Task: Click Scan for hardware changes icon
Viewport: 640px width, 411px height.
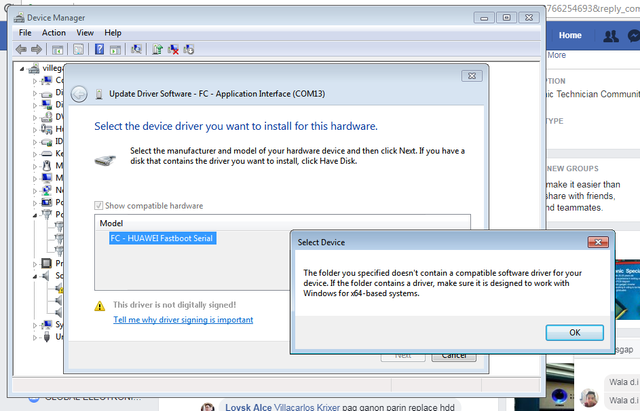Action: 136,49
